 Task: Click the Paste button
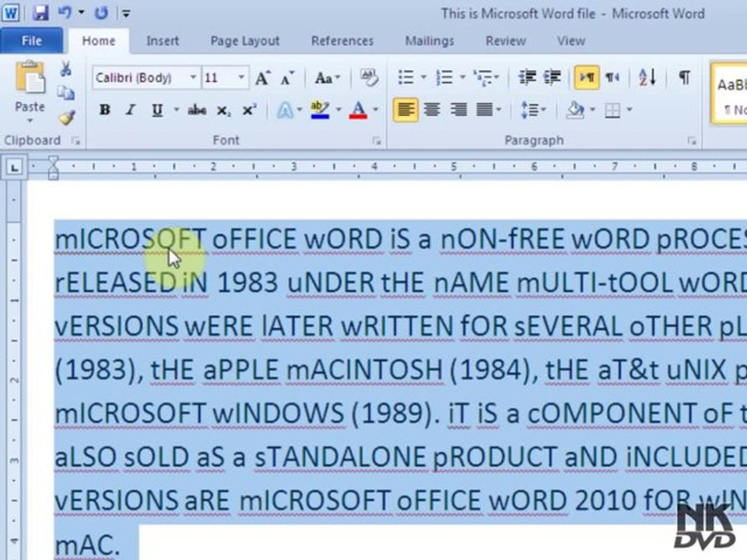point(30,91)
